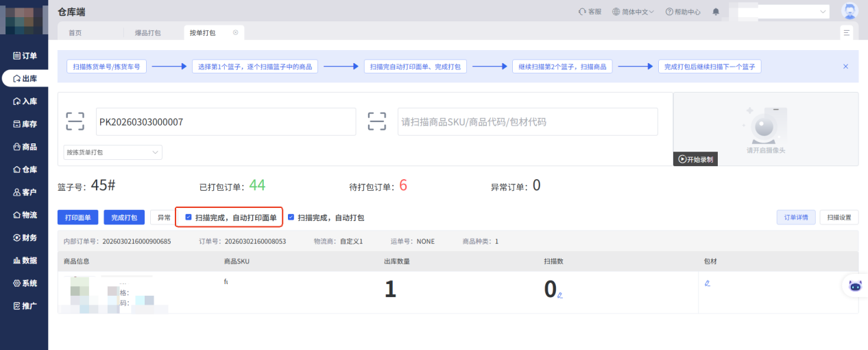Screen dimensions: 868x350
Task: Toggle 扫描完成，自动打包 checkbox
Action: pos(291,218)
